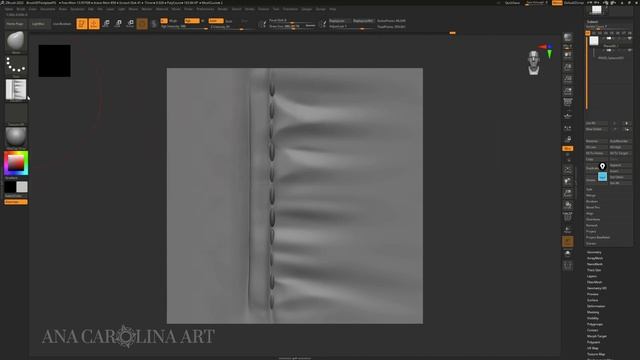Click the Gizmo 3D icon on shelf
This screenshot has height=360, width=640.
[x=142, y=24]
